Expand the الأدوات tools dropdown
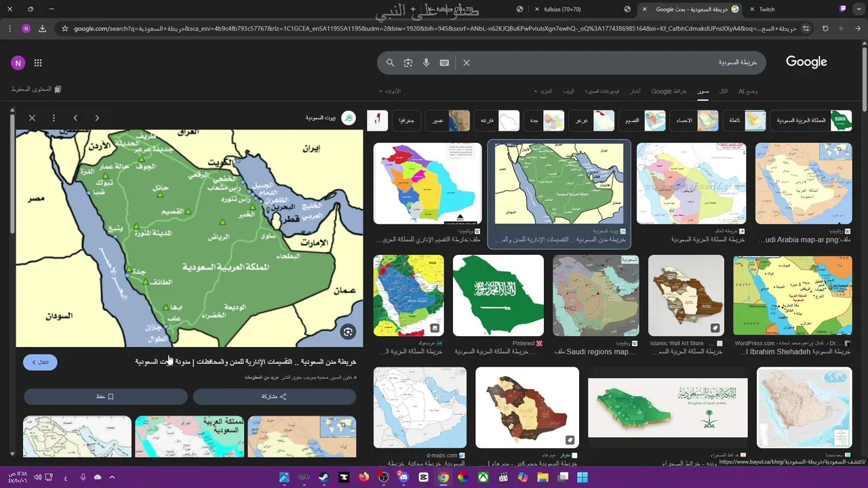This screenshot has width=868, height=488. (390, 91)
